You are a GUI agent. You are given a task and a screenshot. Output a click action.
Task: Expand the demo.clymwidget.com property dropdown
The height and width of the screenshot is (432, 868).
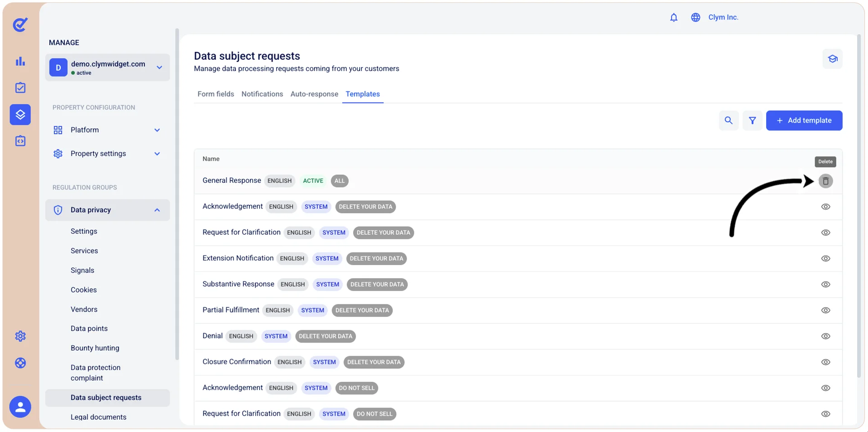tap(159, 67)
